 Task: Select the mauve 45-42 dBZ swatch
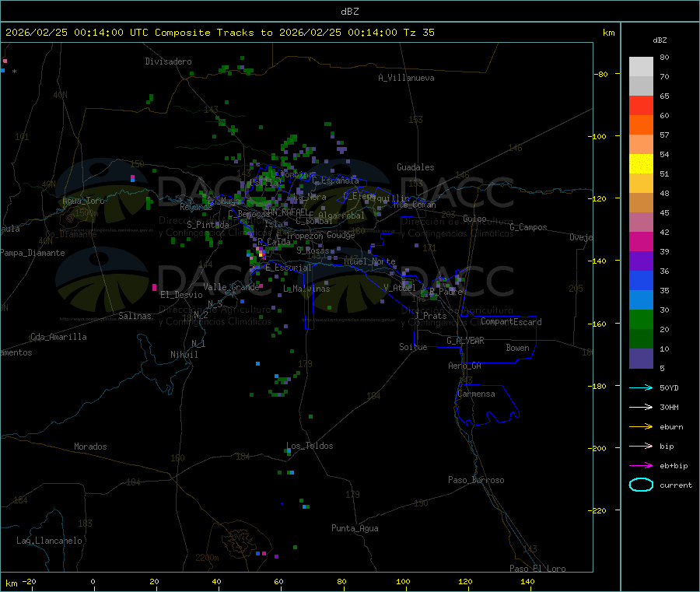pos(641,222)
